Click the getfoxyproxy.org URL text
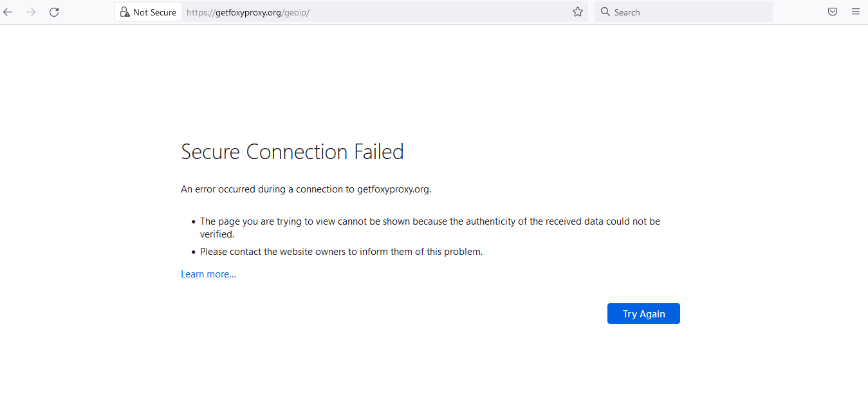The width and height of the screenshot is (868, 412). pos(248,12)
